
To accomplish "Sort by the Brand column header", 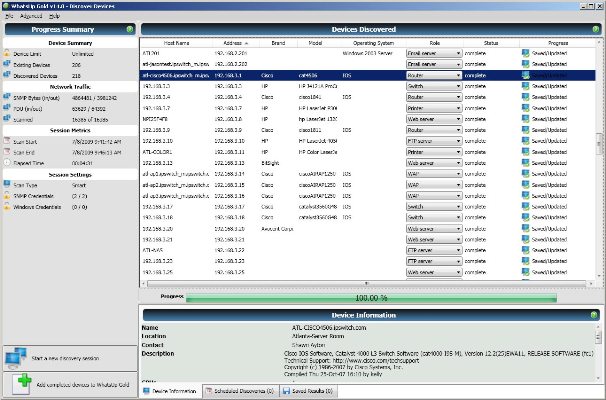I will (x=278, y=43).
